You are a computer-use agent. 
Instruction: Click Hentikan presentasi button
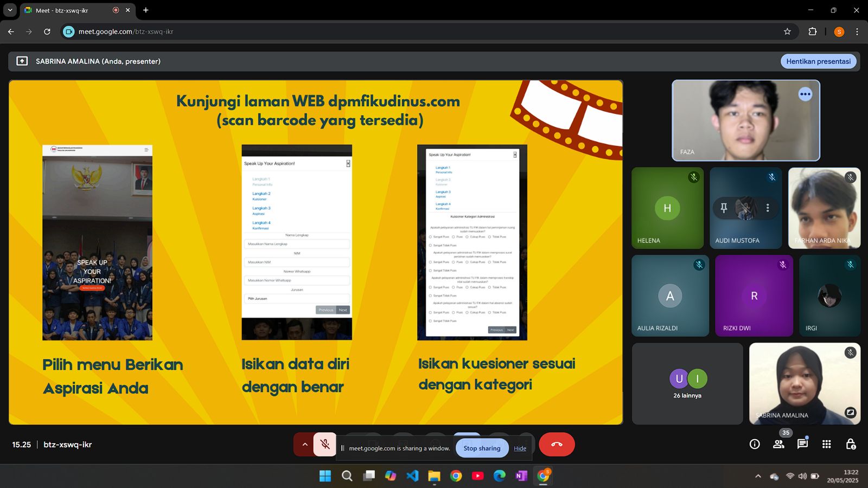coord(819,61)
